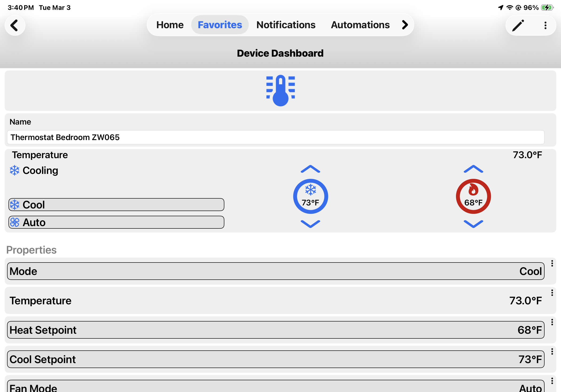The height and width of the screenshot is (392, 561).
Task: Open Mode property three-dot options
Action: click(552, 263)
